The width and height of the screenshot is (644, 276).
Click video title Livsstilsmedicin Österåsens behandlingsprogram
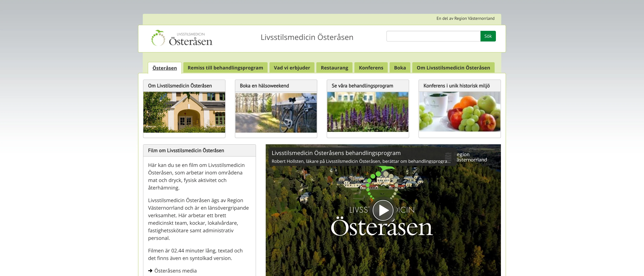(336, 153)
